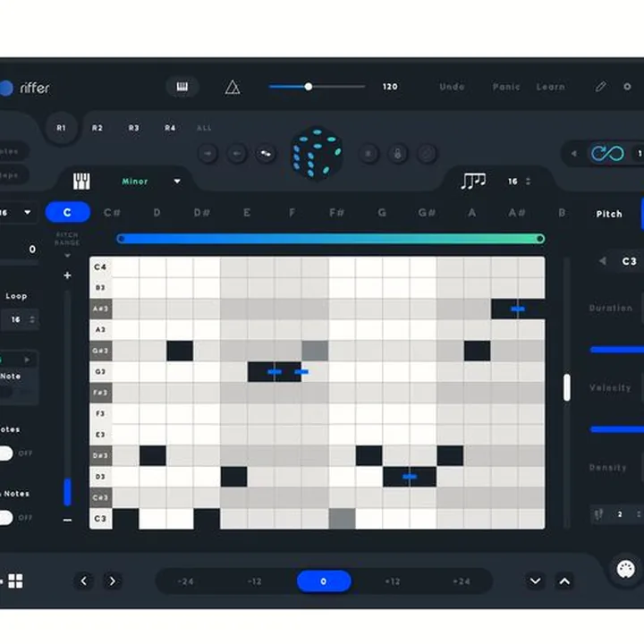Click the left arrow beside the infinity icon

(x=574, y=154)
